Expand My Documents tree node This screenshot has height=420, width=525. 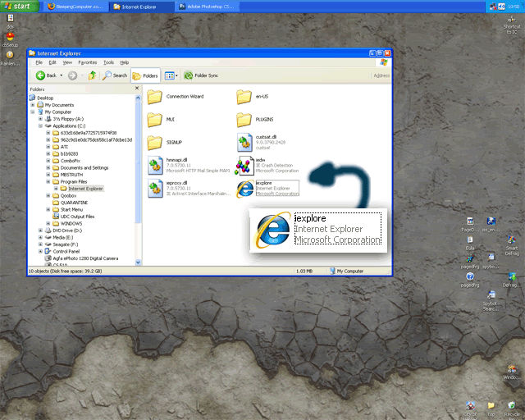click(x=33, y=105)
